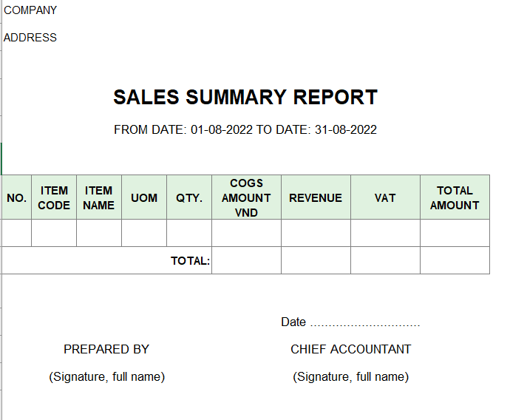Click the COMPANY label cell
510x420 pixels.
30,10
